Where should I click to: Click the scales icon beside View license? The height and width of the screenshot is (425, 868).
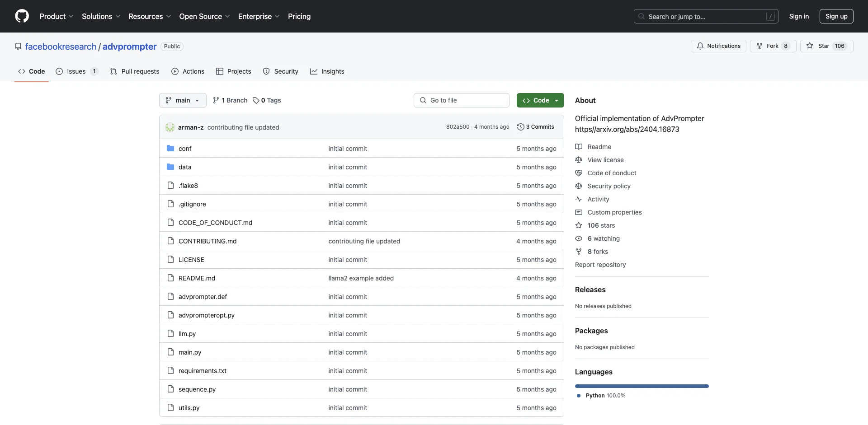point(579,160)
